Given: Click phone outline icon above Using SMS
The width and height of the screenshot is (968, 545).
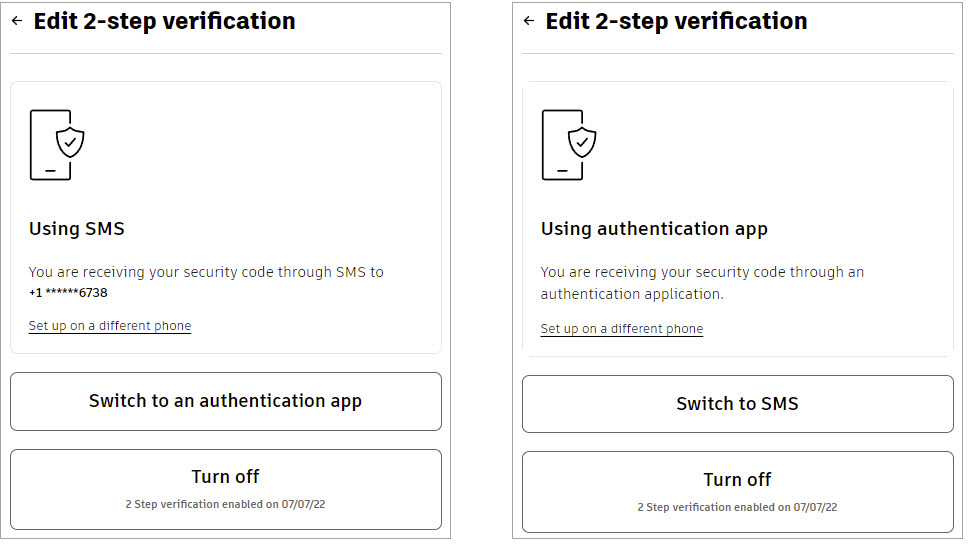Looking at the screenshot, I should coord(49,145).
